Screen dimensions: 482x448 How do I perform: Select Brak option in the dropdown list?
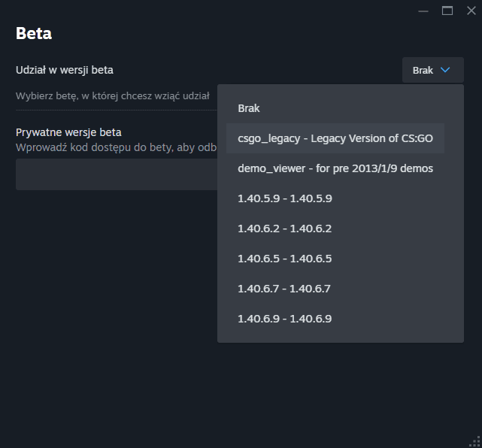tap(335, 108)
